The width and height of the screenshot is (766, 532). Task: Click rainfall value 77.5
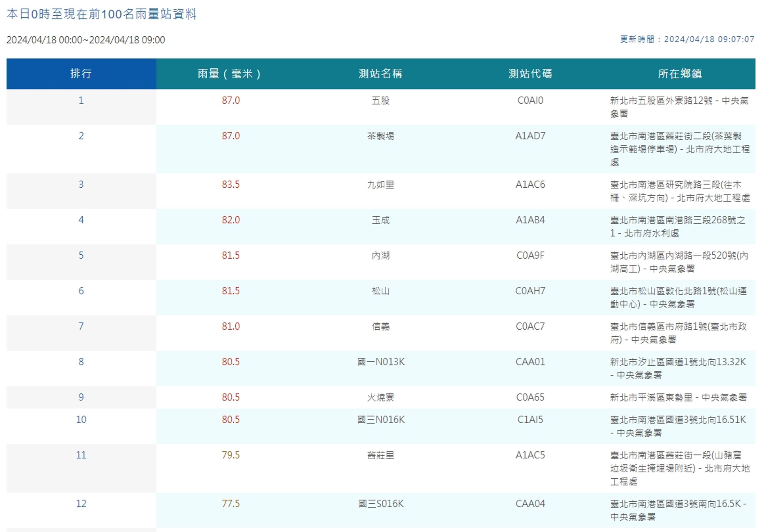231,504
